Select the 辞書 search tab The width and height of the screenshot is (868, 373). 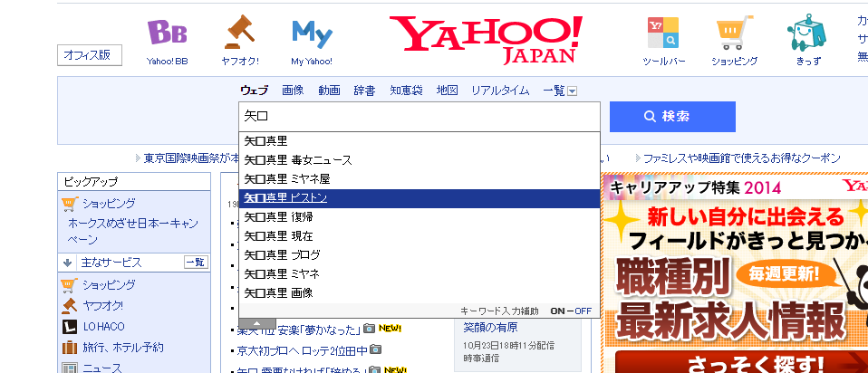[365, 91]
